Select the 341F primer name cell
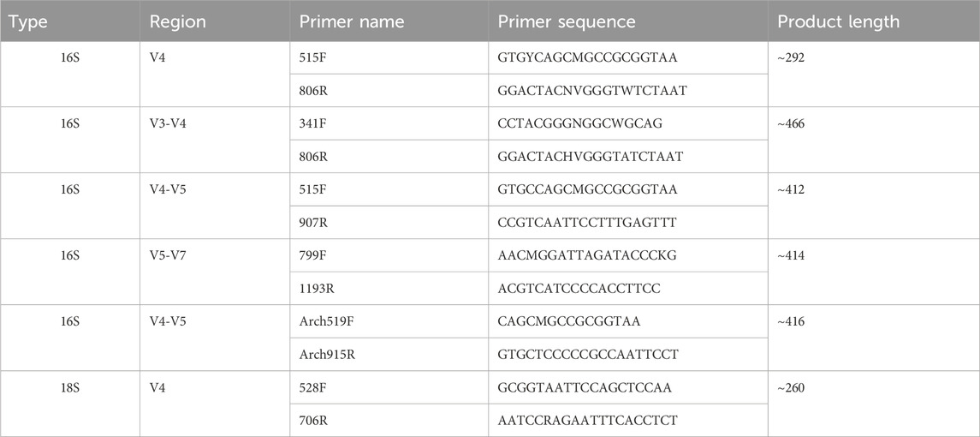This screenshot has height=437, width=980. coord(389,124)
